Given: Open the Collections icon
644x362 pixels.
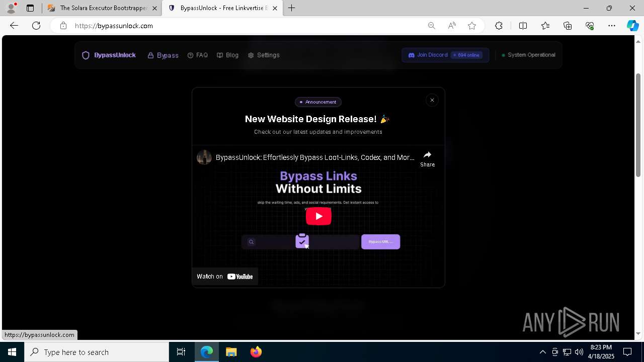Looking at the screenshot, I should pyautogui.click(x=568, y=26).
